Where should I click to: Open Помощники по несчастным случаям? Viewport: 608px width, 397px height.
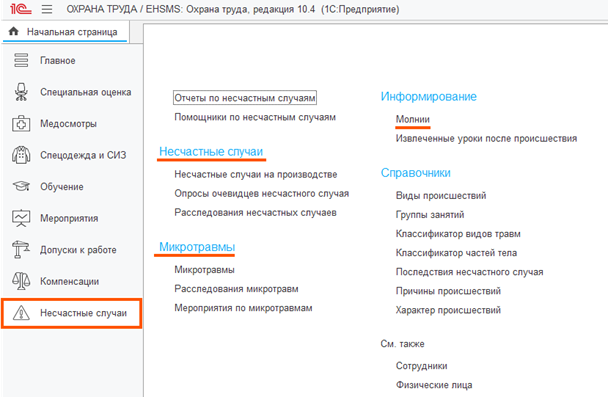[x=255, y=117]
